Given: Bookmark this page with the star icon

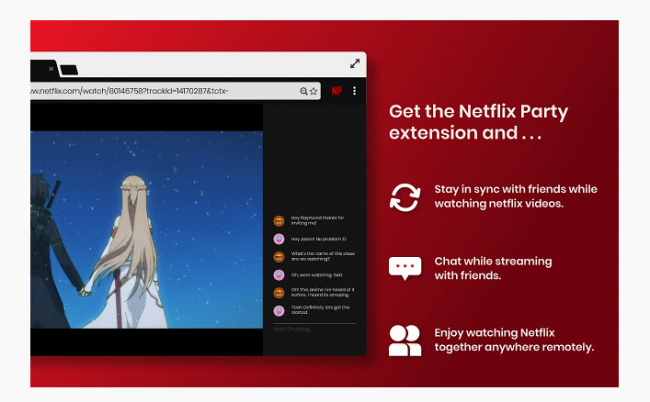Looking at the screenshot, I should pos(313,91).
